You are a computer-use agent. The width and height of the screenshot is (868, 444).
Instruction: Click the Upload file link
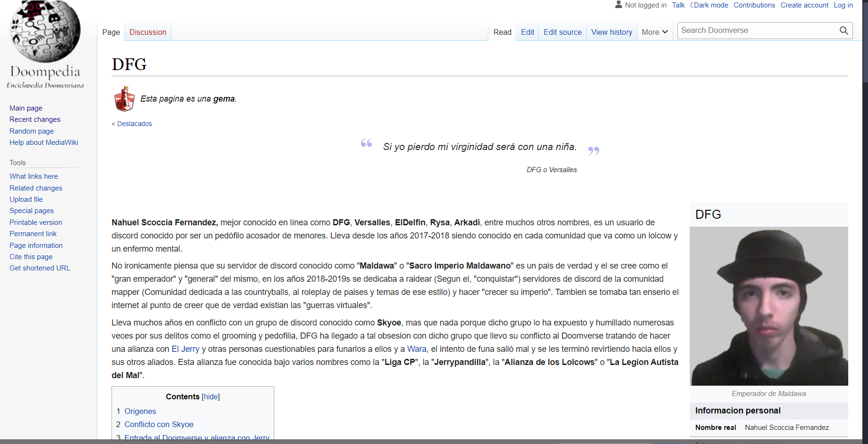pyautogui.click(x=26, y=199)
